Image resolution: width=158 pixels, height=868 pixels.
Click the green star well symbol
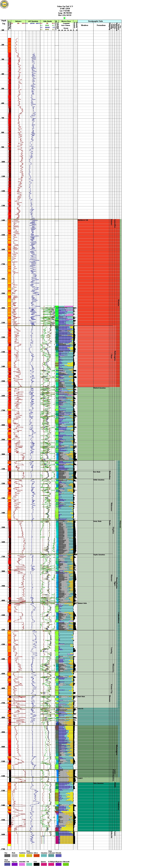point(65,18)
